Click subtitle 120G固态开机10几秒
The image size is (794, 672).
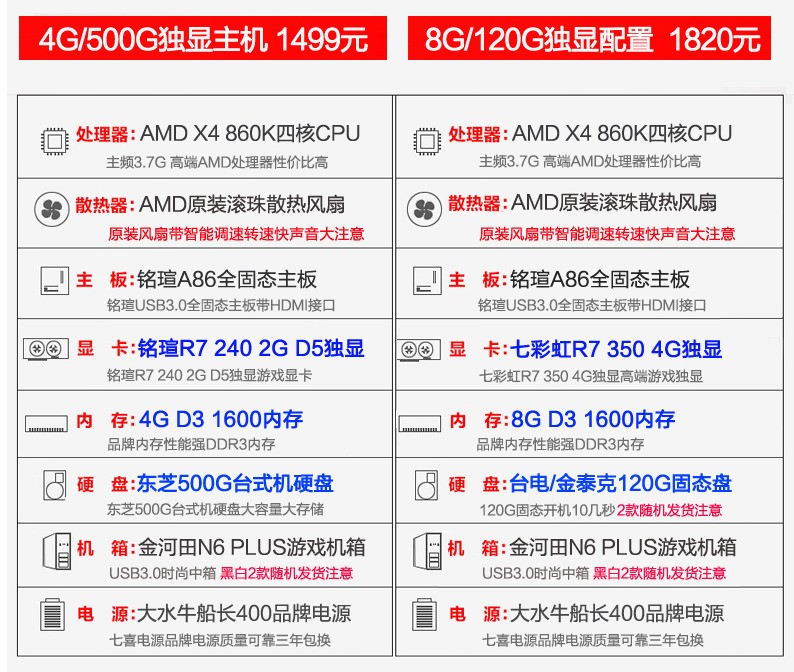point(547,510)
